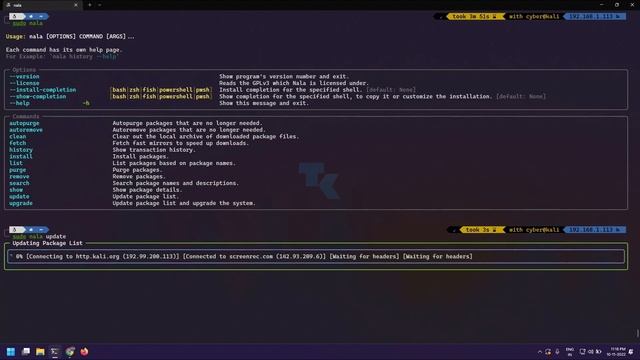Viewport: 640px width, 360px height.
Task: Click the lower 'with cyber@kali' segment
Action: [534, 230]
